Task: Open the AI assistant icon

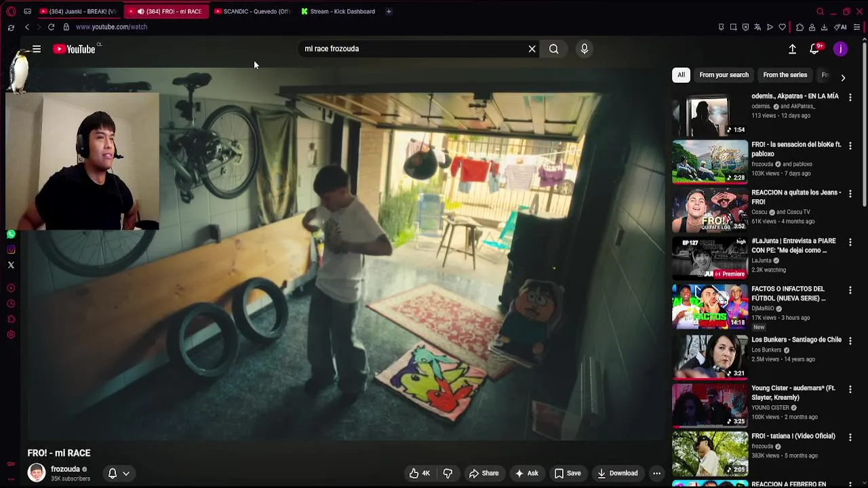Action: pyautogui.click(x=840, y=27)
